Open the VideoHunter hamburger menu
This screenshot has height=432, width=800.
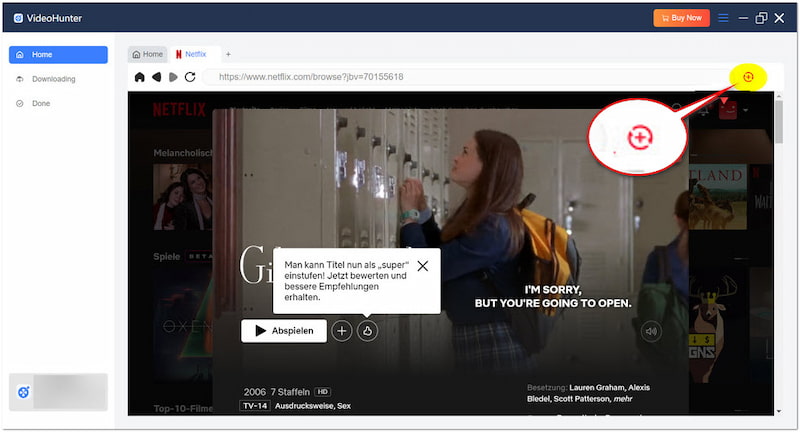(724, 18)
